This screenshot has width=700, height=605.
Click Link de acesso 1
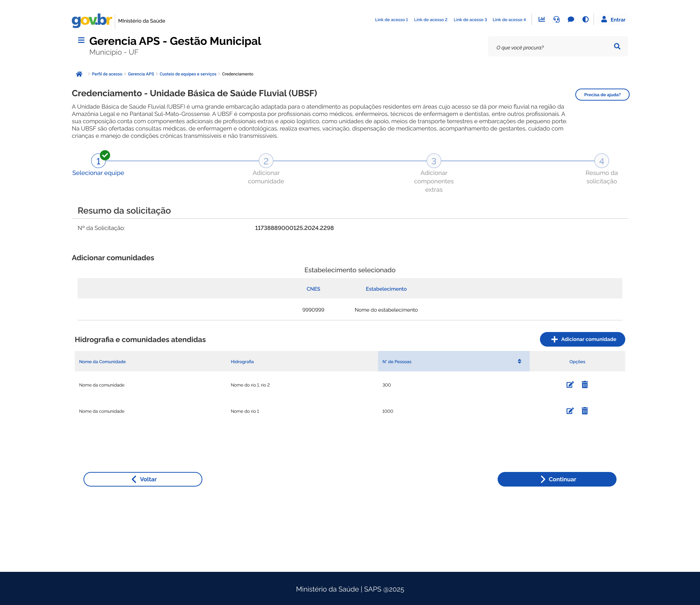tap(392, 20)
